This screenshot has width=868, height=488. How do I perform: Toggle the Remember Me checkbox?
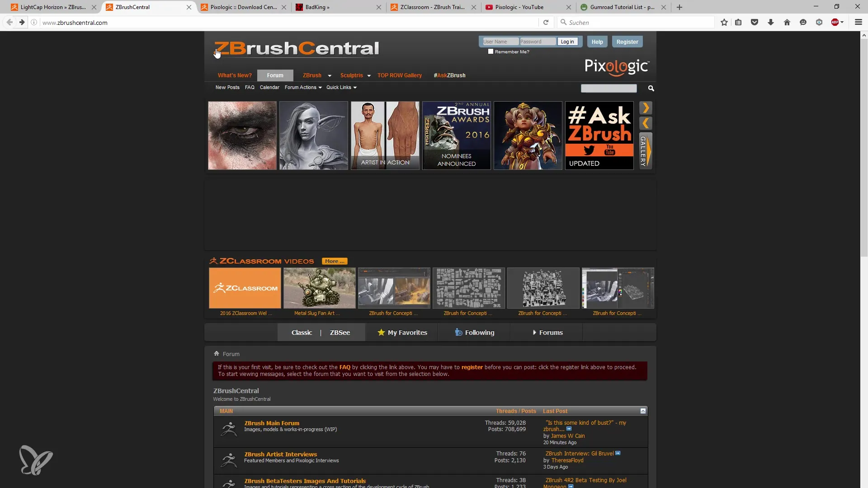490,51
